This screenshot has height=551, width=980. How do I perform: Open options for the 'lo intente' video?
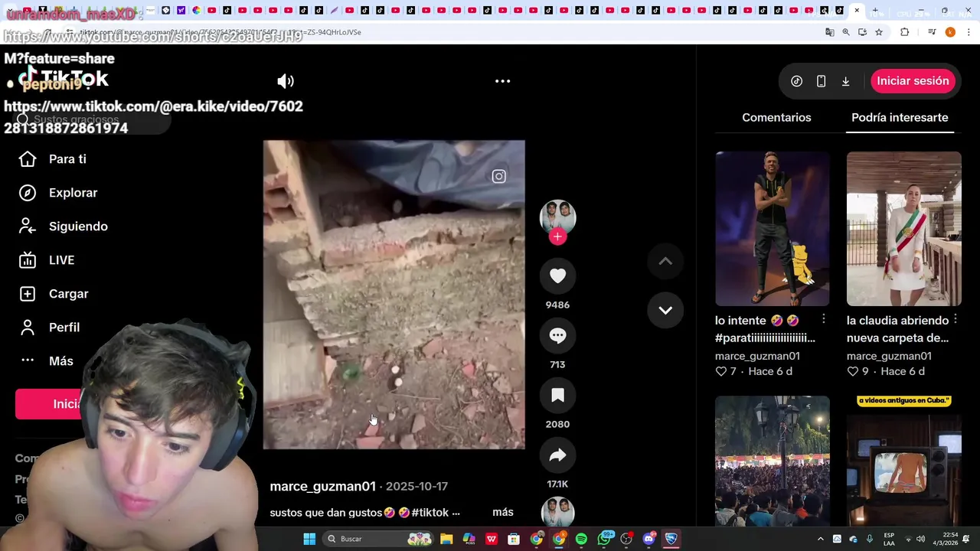click(824, 319)
